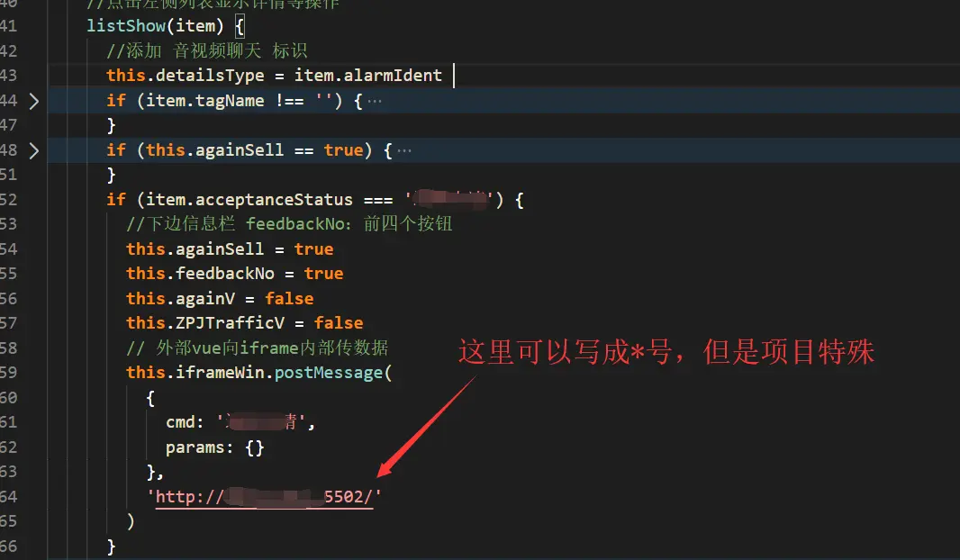Image resolution: width=960 pixels, height=560 pixels.
Task: Click the againV false assignment on line 56
Action: pos(220,299)
